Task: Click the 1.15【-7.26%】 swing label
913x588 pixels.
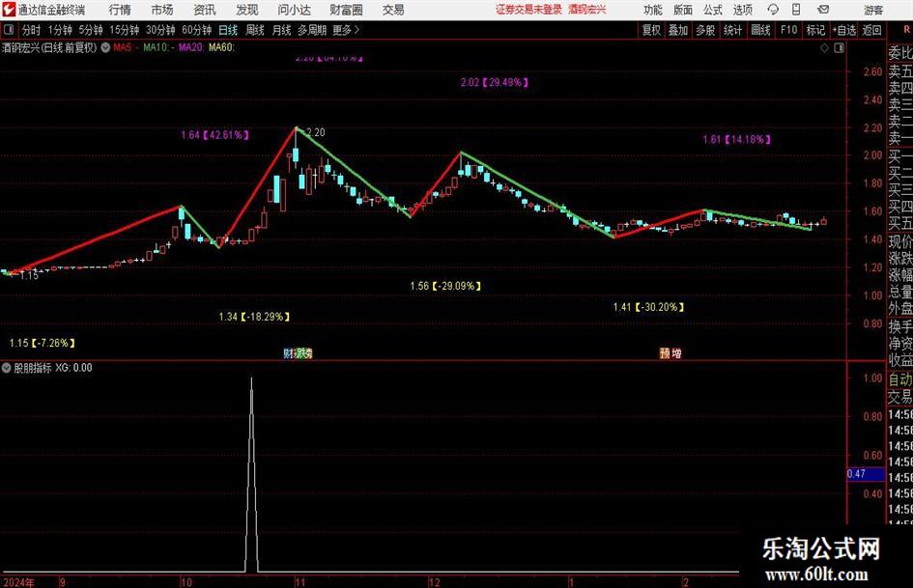Action: pyautogui.click(x=42, y=343)
